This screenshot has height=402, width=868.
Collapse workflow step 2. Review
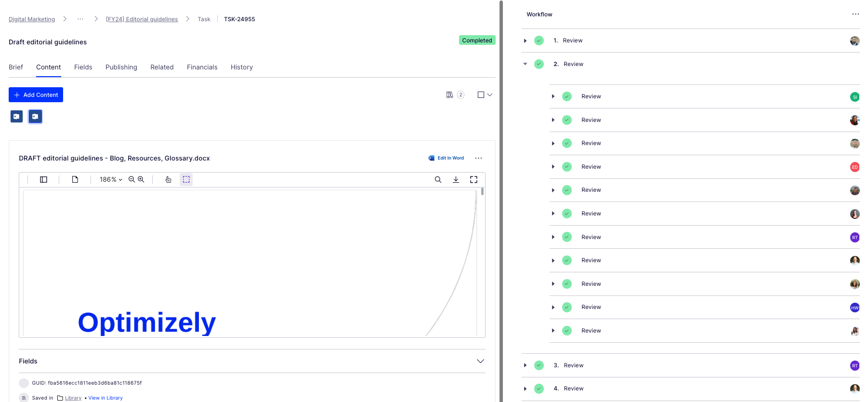tap(525, 64)
